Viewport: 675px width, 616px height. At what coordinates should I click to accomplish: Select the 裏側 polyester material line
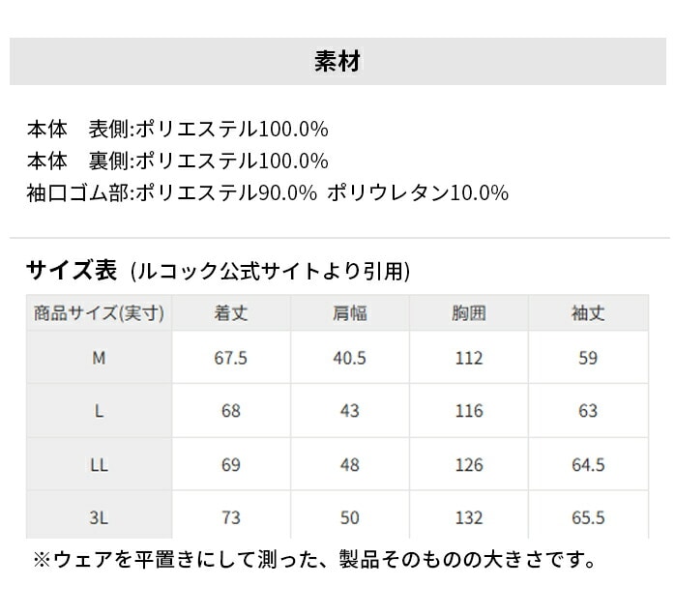[177, 161]
